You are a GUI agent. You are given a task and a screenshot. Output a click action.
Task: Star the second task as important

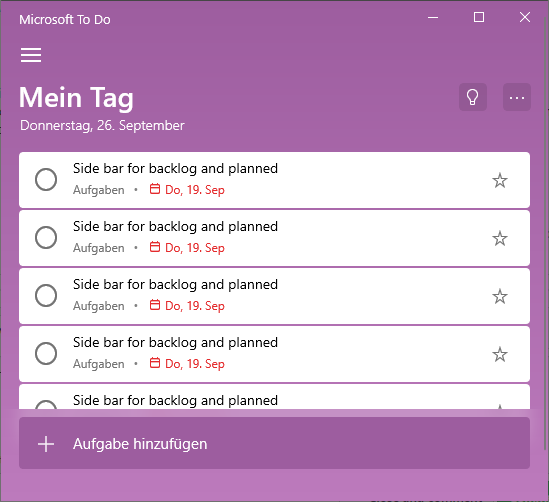pos(500,238)
